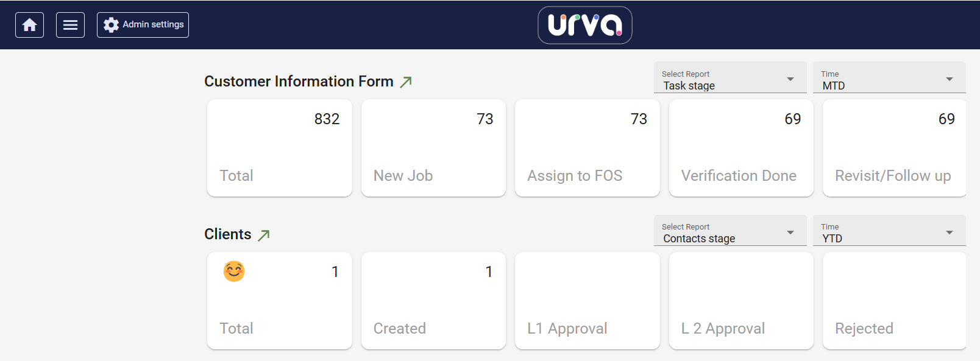Open Customer Information Form arrow link

(x=406, y=82)
